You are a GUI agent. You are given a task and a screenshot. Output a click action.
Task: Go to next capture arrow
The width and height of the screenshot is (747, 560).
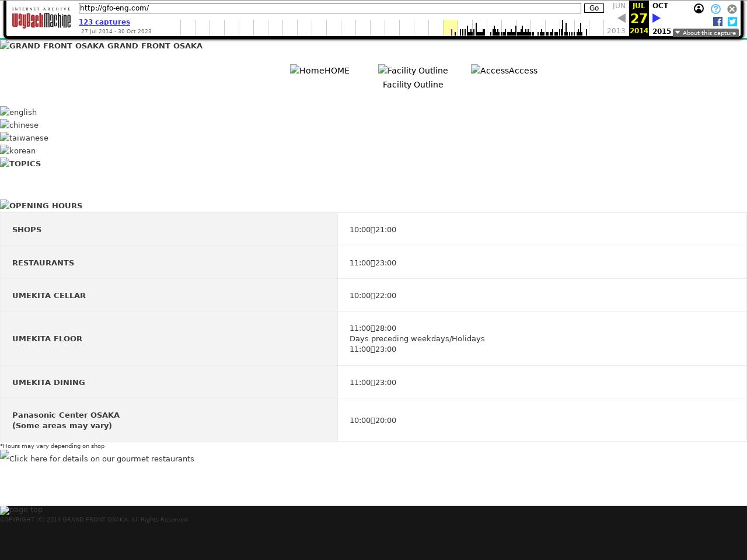pos(657,18)
